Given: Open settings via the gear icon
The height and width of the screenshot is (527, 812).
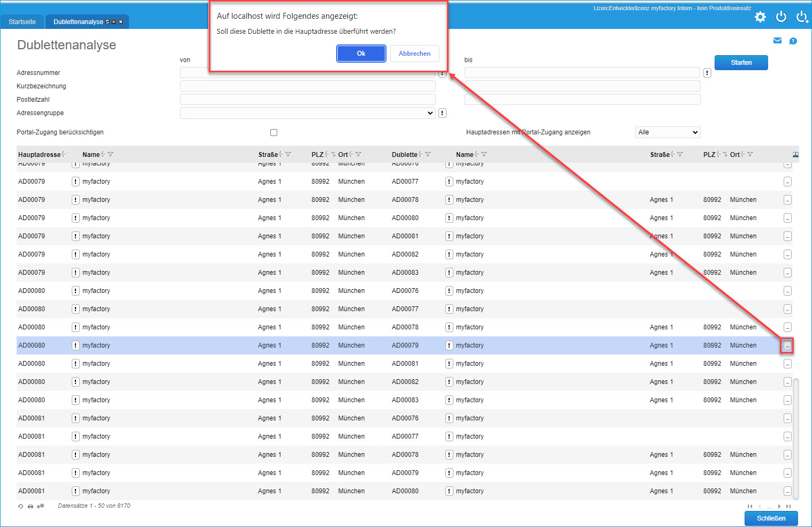Looking at the screenshot, I should point(760,17).
